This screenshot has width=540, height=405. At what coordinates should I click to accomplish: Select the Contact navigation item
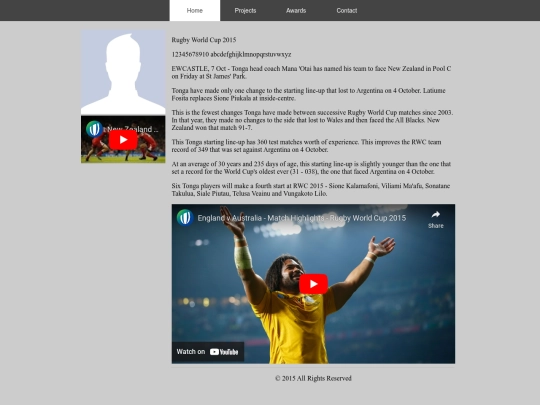tap(346, 10)
